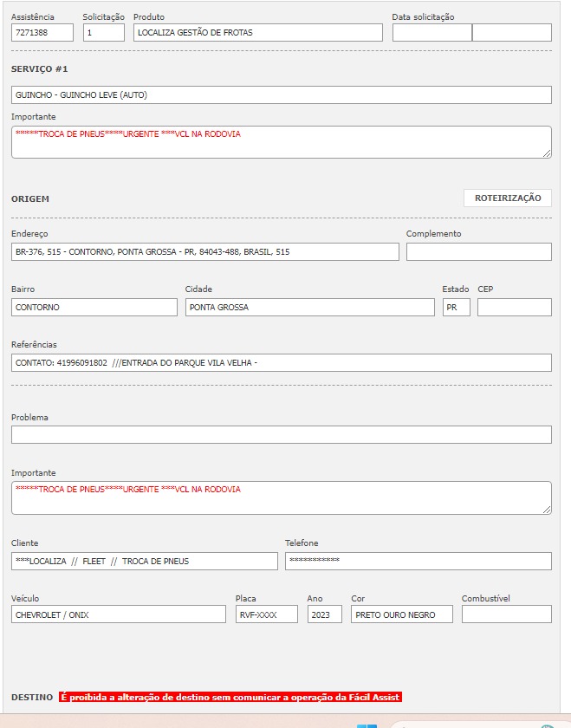
Task: Click the ROTEIRIZAÇÃO button
Action: pos(507,198)
